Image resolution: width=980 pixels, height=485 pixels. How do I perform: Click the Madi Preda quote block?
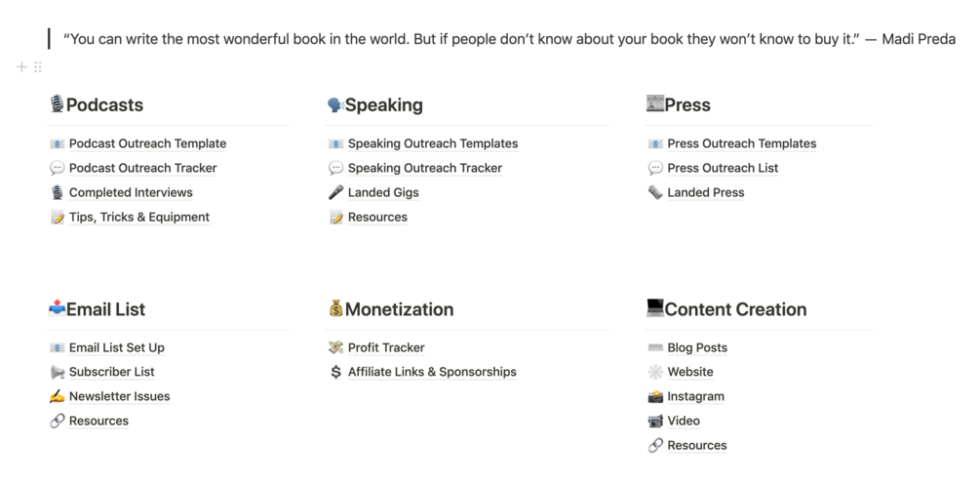click(507, 40)
